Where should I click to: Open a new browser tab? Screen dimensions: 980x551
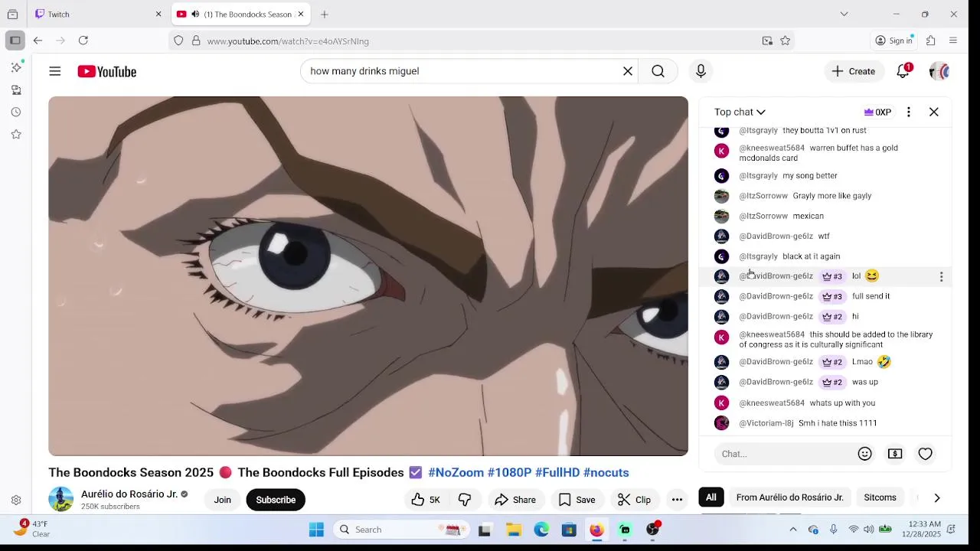click(x=325, y=14)
